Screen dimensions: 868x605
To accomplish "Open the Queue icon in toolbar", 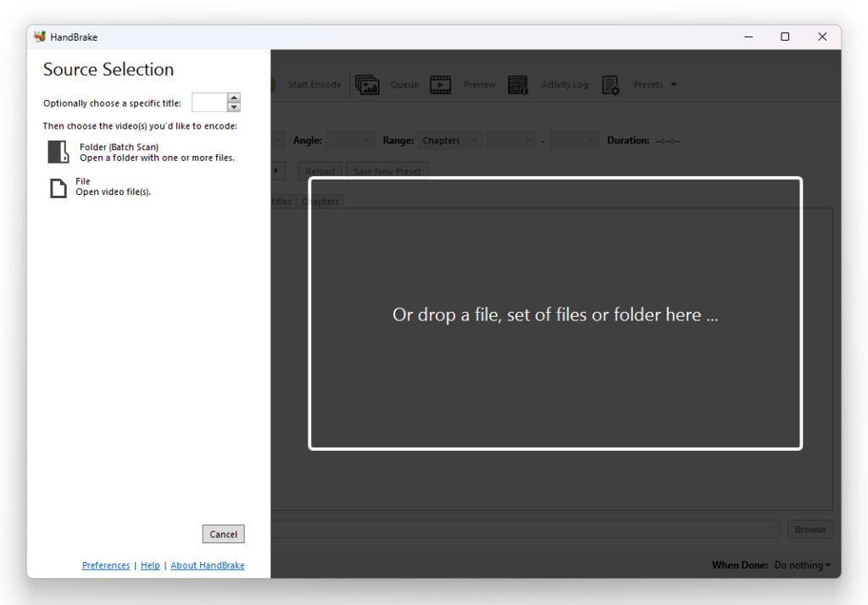I will pos(367,85).
